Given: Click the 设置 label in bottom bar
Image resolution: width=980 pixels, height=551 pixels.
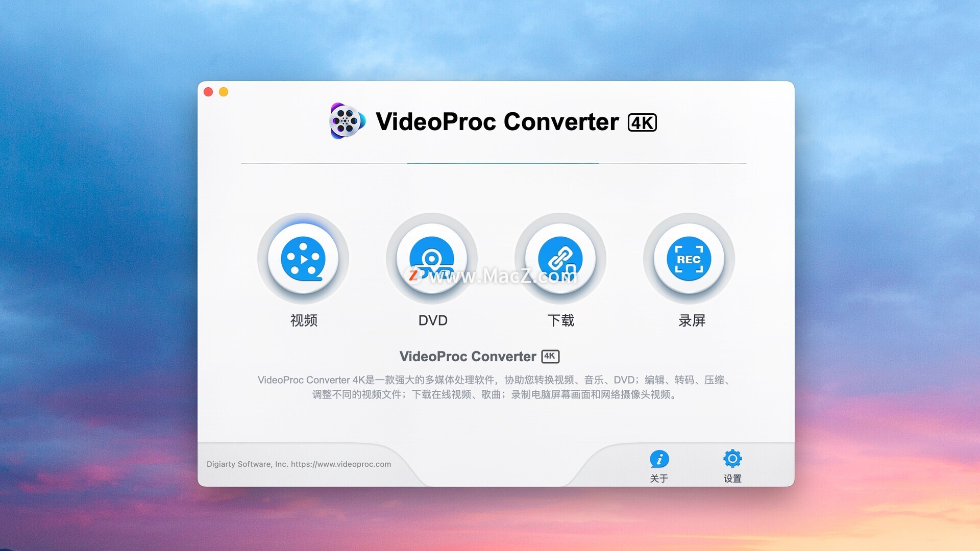Looking at the screenshot, I should click(732, 479).
